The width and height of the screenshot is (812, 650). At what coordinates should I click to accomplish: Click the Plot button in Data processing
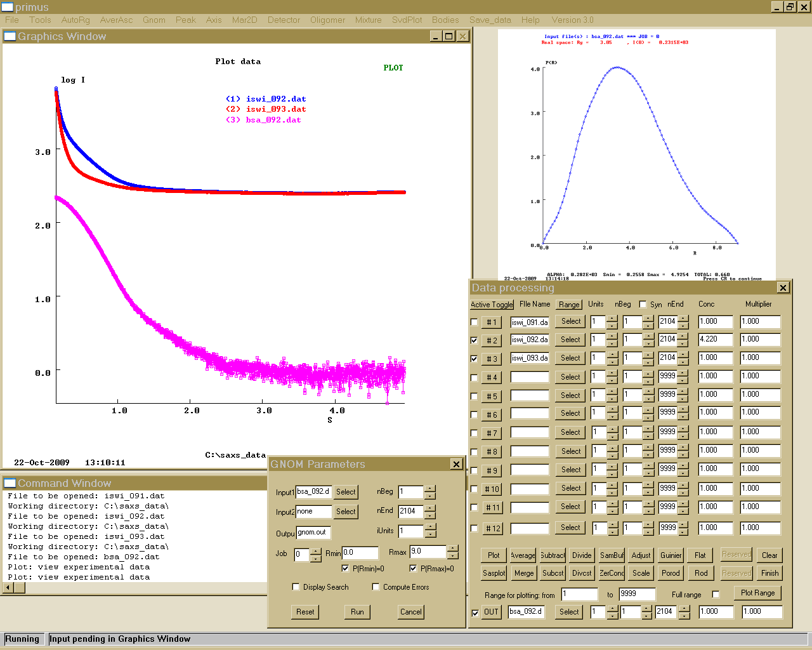point(494,555)
